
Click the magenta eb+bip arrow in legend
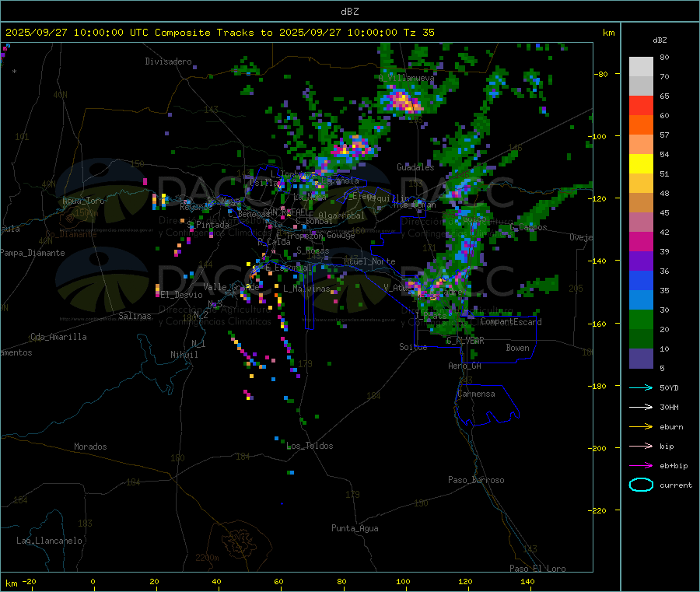[641, 466]
